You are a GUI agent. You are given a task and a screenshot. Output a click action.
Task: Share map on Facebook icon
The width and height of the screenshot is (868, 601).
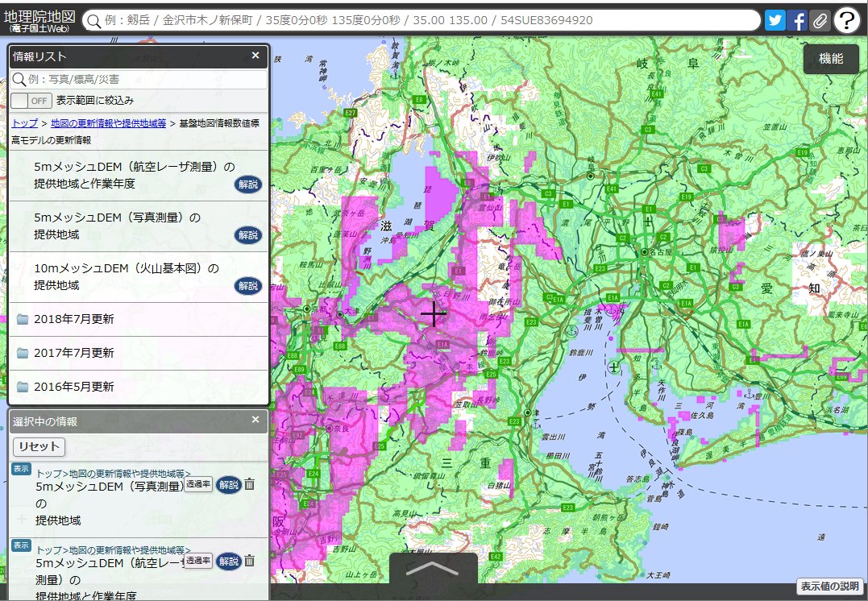pos(797,20)
